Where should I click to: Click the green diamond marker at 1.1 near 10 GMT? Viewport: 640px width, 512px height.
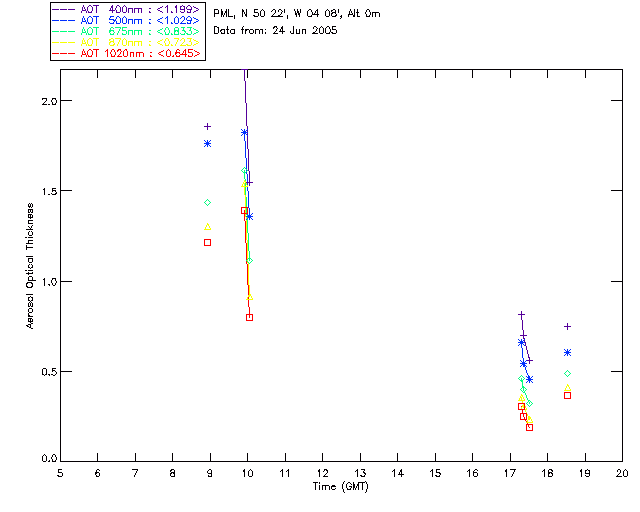click(249, 260)
